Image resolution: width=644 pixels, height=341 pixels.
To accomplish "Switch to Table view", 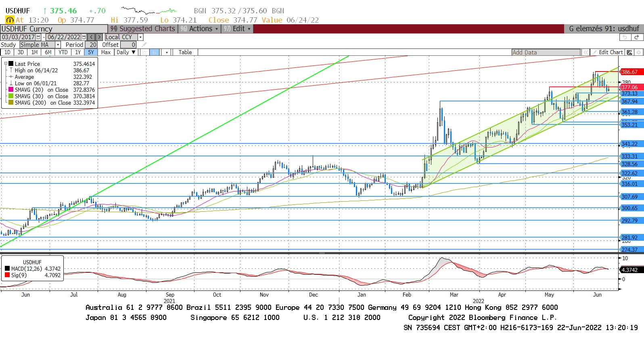I will tap(185, 53).
